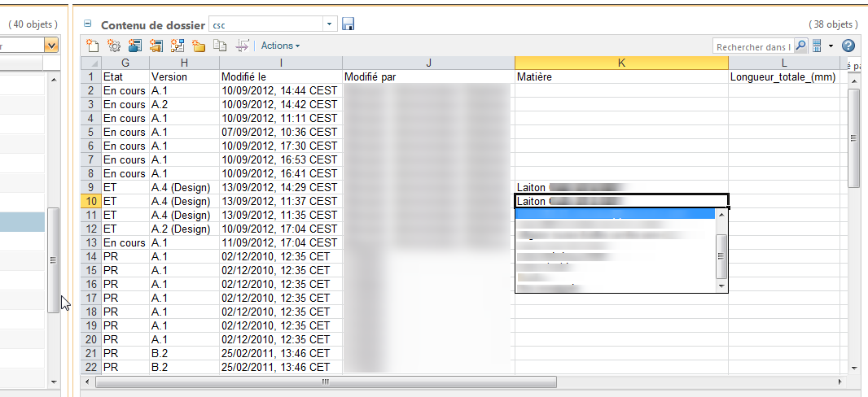868x397 pixels.
Task: Click the left pane scrollbar thumb
Action: click(x=54, y=260)
